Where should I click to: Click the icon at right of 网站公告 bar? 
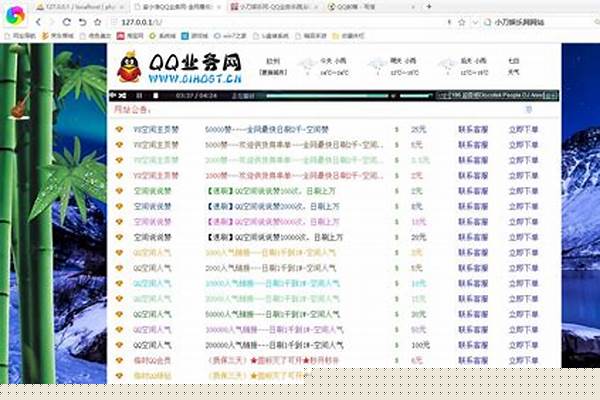(x=528, y=109)
